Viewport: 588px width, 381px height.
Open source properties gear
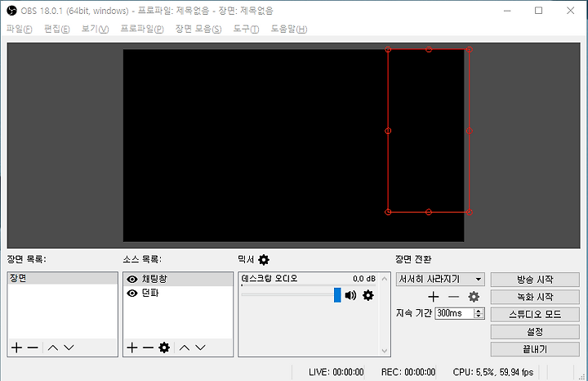tap(164, 347)
